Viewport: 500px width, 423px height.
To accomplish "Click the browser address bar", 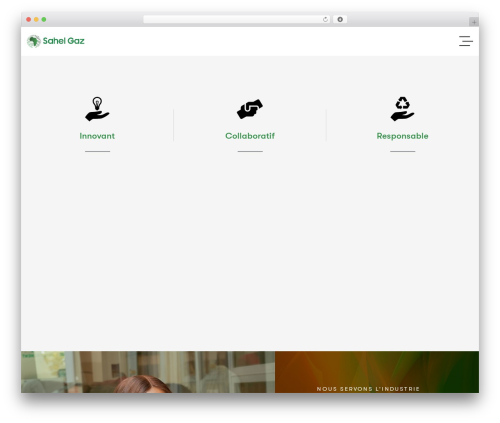I will (236, 19).
